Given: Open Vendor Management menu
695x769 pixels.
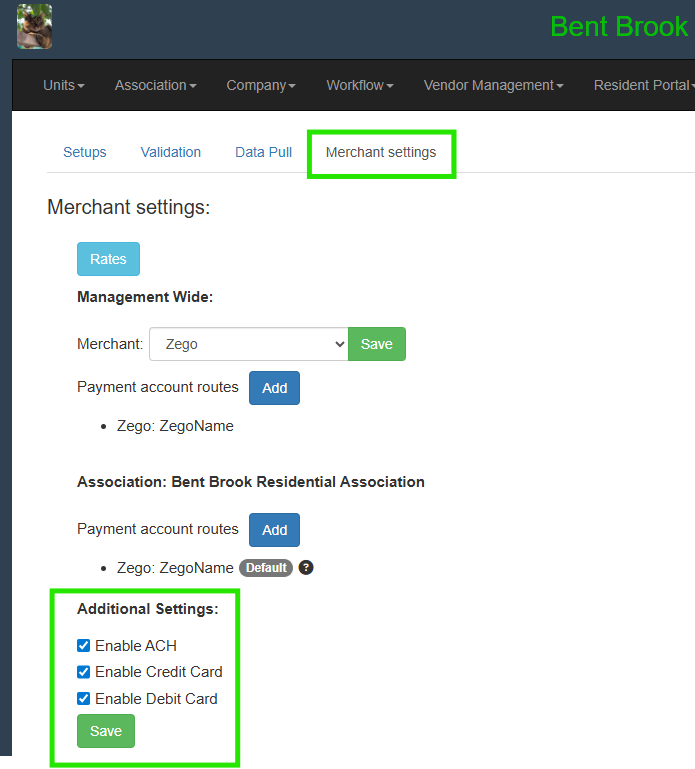Looking at the screenshot, I should tap(493, 86).
